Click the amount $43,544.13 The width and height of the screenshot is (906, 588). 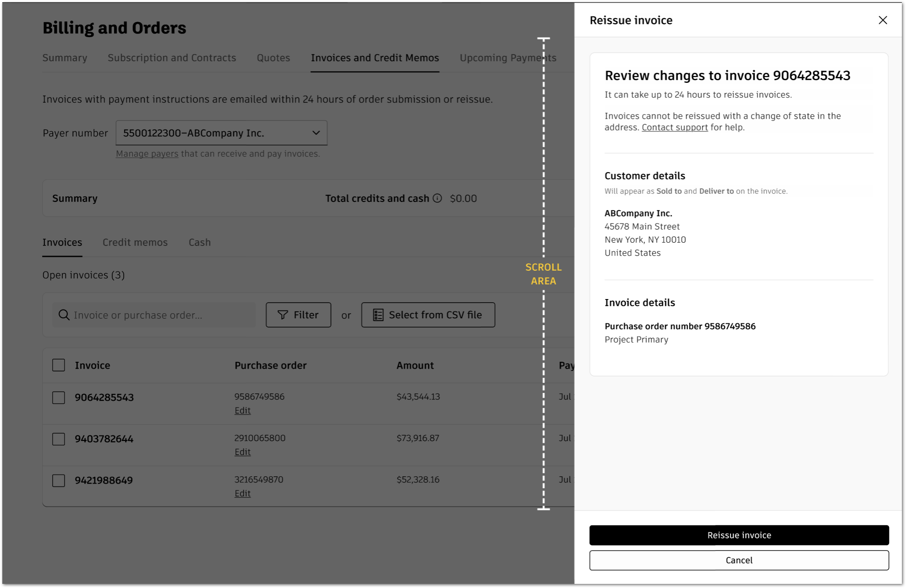coord(418,397)
